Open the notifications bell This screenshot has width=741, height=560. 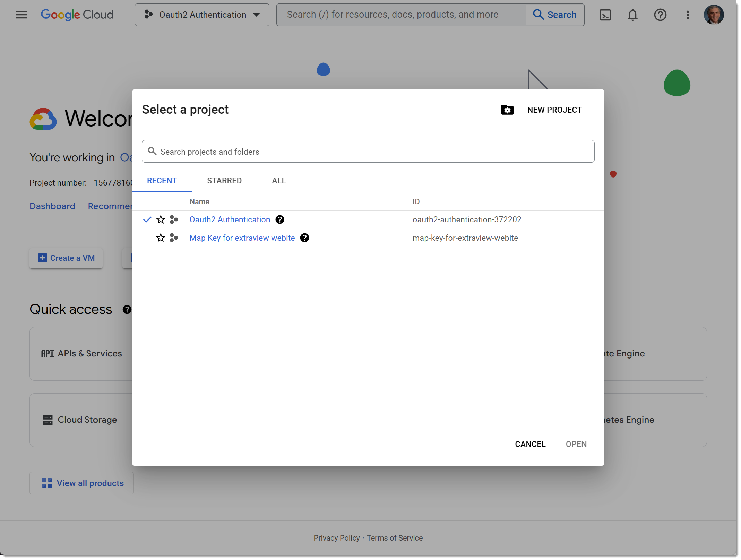tap(632, 15)
